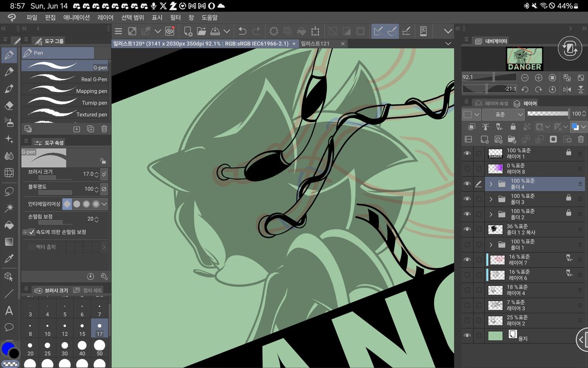Zoom out with the Navigator minus button
Image resolution: width=588 pixels, height=368 pixels.
(x=525, y=78)
